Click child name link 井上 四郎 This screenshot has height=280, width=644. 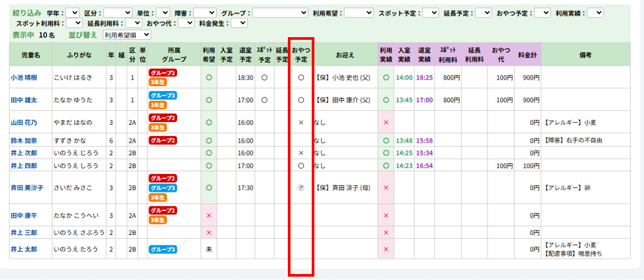[x=24, y=165]
